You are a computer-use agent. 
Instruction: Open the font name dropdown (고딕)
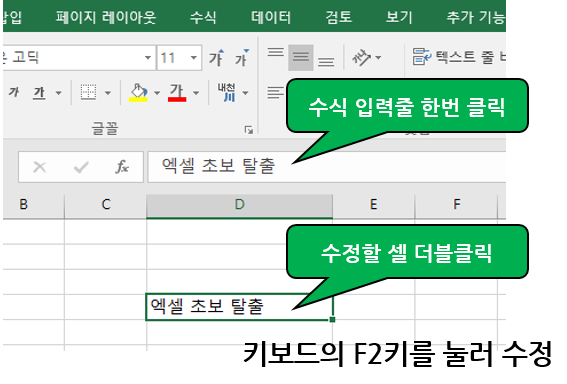148,57
